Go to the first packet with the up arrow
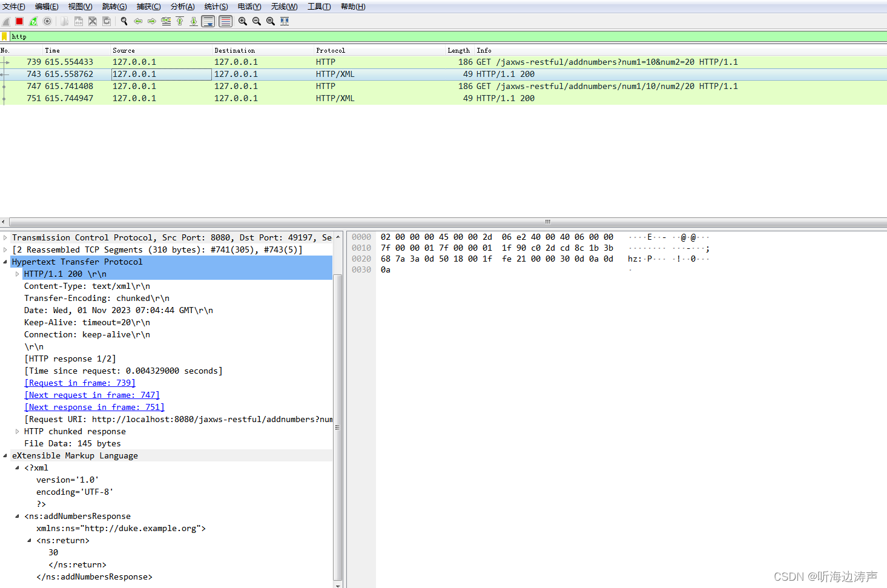The width and height of the screenshot is (887, 588). pos(179,21)
